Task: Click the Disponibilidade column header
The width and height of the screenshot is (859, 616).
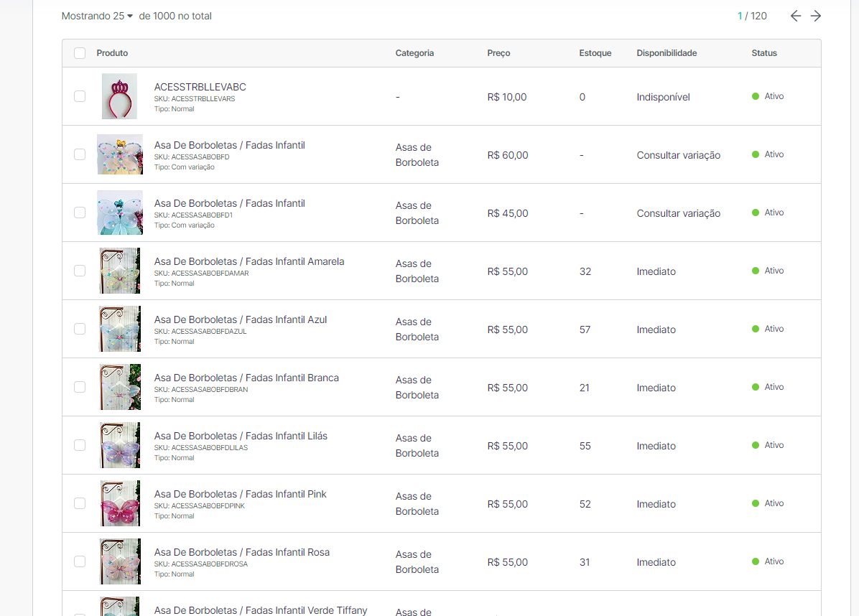Action: coord(667,53)
